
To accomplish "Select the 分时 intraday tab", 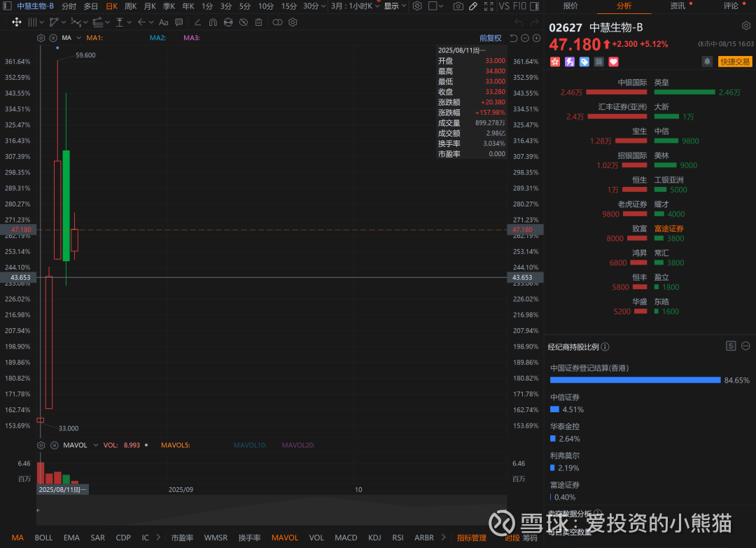I will coord(69,6).
